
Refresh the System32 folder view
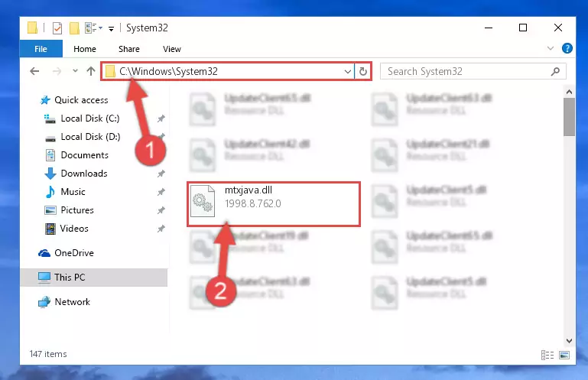point(363,71)
